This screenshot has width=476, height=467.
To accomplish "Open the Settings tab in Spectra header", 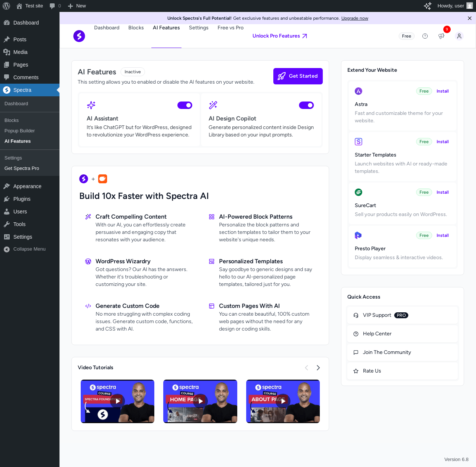I will tap(199, 28).
